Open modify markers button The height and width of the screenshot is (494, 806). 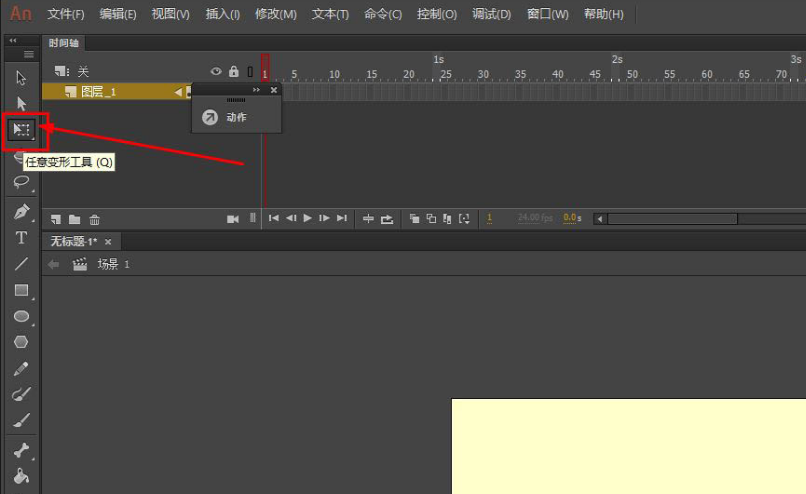tap(464, 219)
